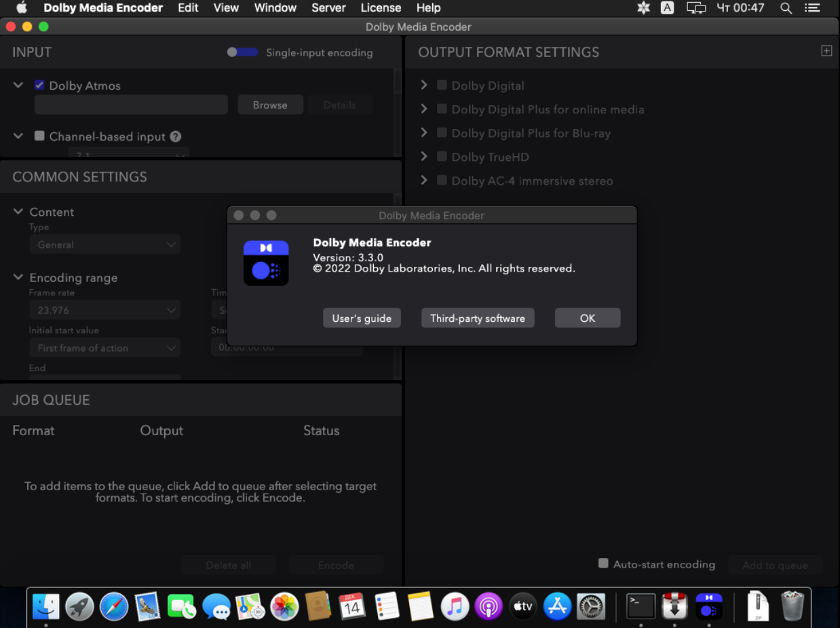Screen dimensions: 840x628
Task: Open Spotlight search in the menu bar
Action: tap(786, 8)
